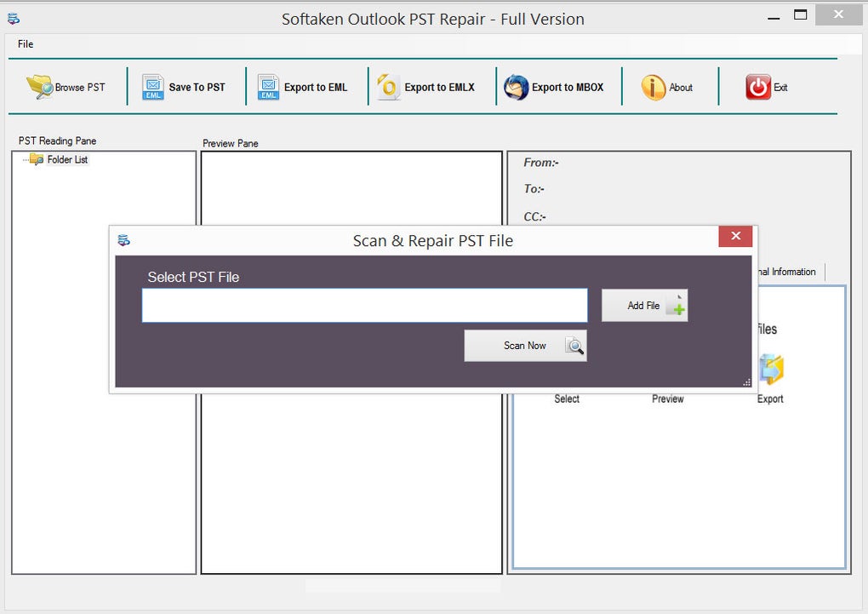Click the Select label in right panel
Image resolution: width=868 pixels, height=614 pixels.
click(x=567, y=399)
